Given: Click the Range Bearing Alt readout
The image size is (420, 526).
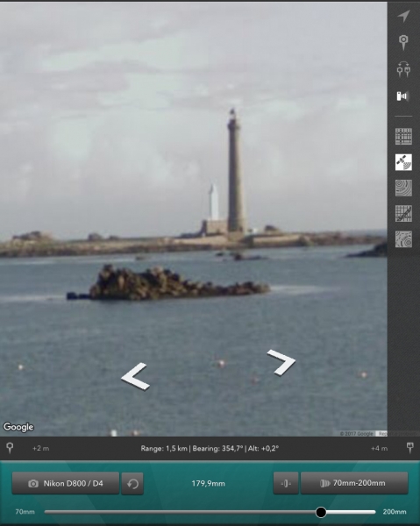Looking at the screenshot, I should tap(210, 448).
